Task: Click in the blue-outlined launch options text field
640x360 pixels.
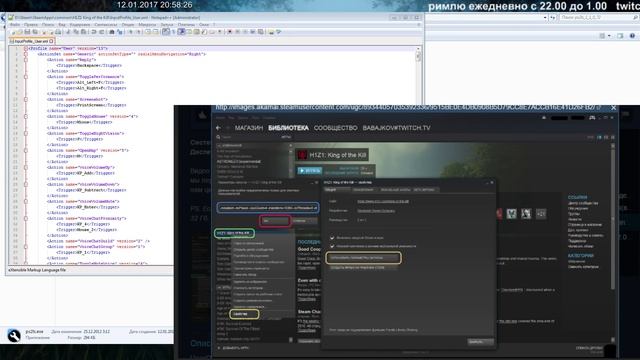Action: 268,208
